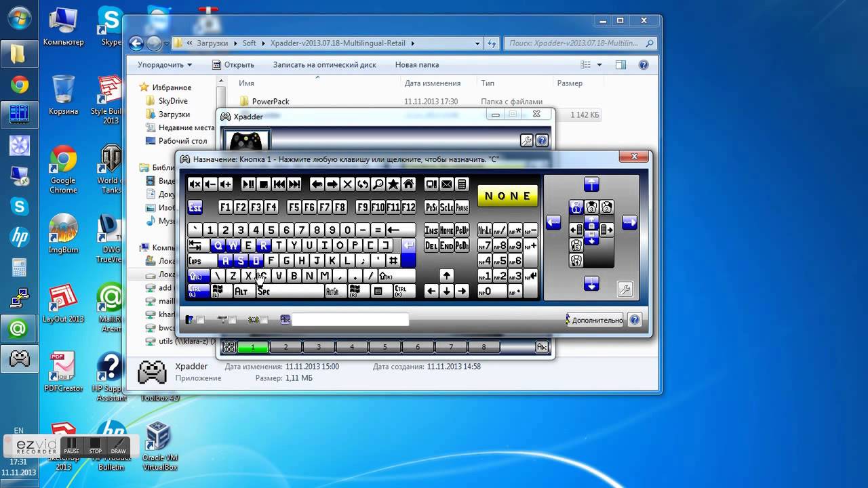This screenshot has height=488, width=868.
Task: Assign mouse left button 1
Action: click(576, 207)
